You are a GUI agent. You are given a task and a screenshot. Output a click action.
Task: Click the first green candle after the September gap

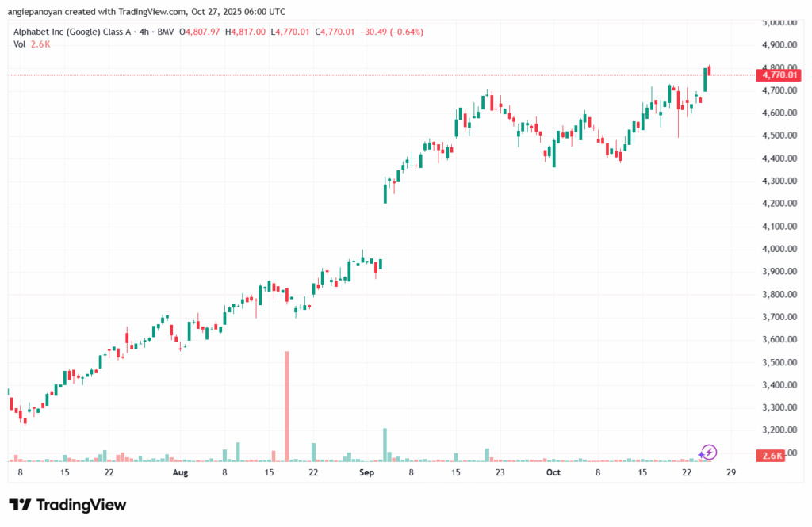385,193
